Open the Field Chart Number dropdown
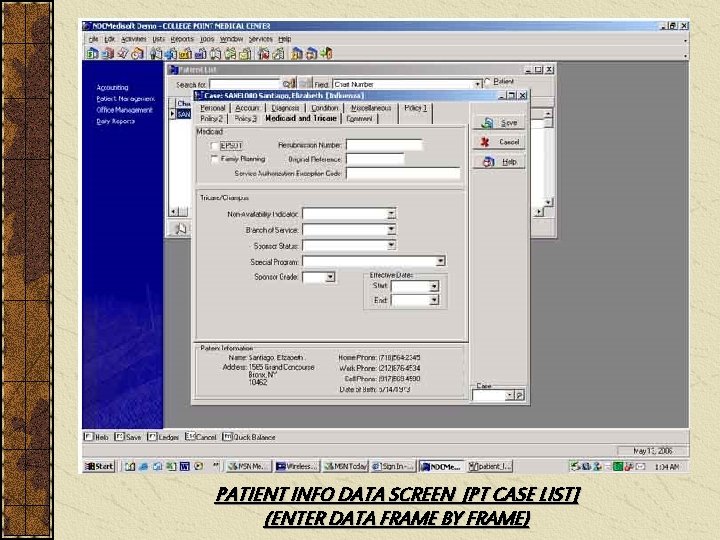The height and width of the screenshot is (540, 720). point(477,84)
